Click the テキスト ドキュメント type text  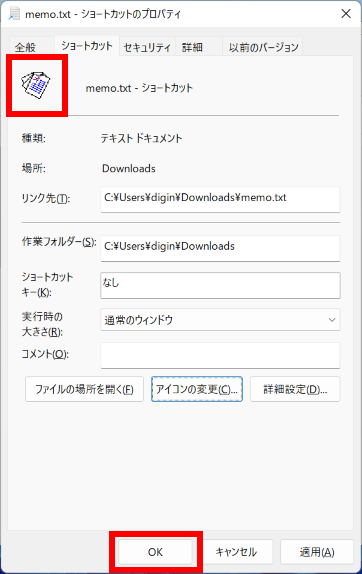(x=141, y=138)
